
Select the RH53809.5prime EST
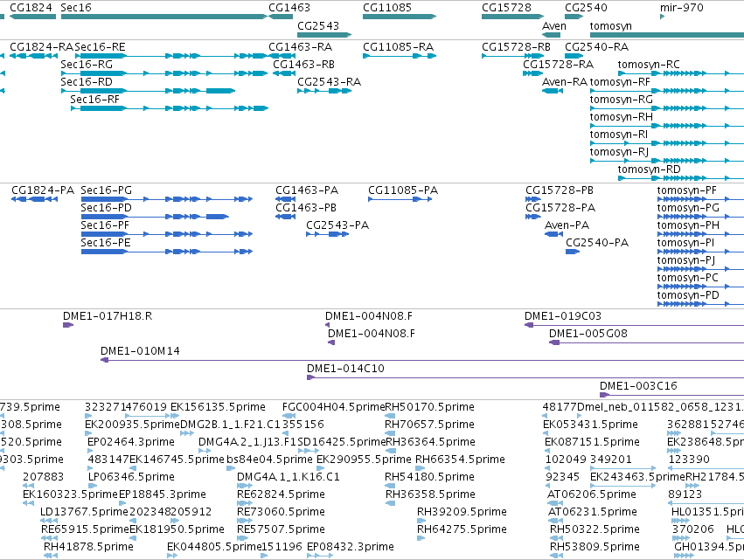pos(556,556)
